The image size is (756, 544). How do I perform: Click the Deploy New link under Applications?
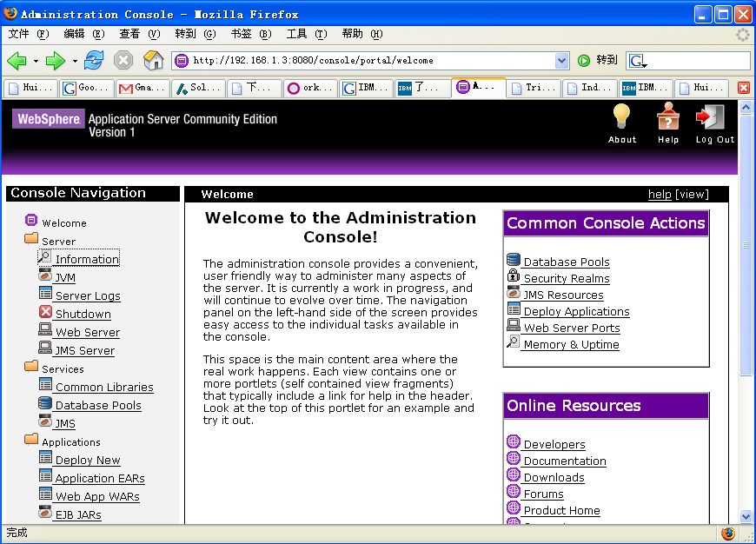click(x=88, y=460)
